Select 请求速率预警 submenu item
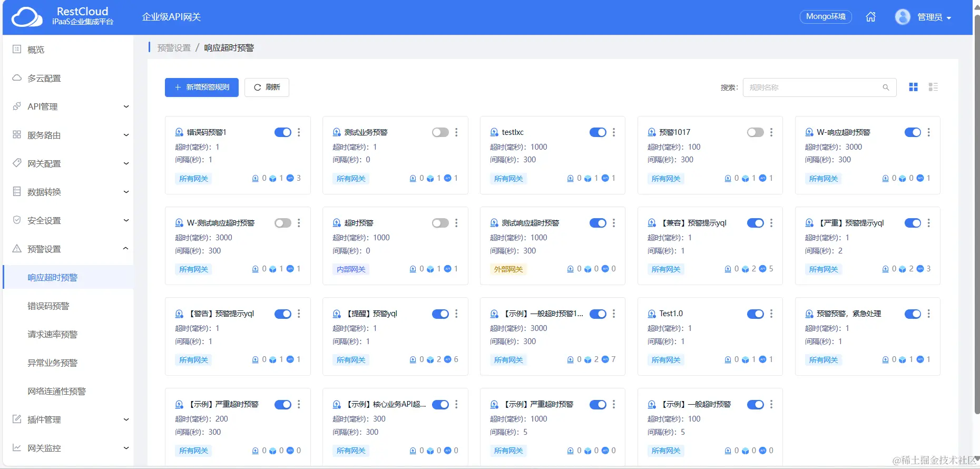The width and height of the screenshot is (980, 469). (x=68, y=334)
